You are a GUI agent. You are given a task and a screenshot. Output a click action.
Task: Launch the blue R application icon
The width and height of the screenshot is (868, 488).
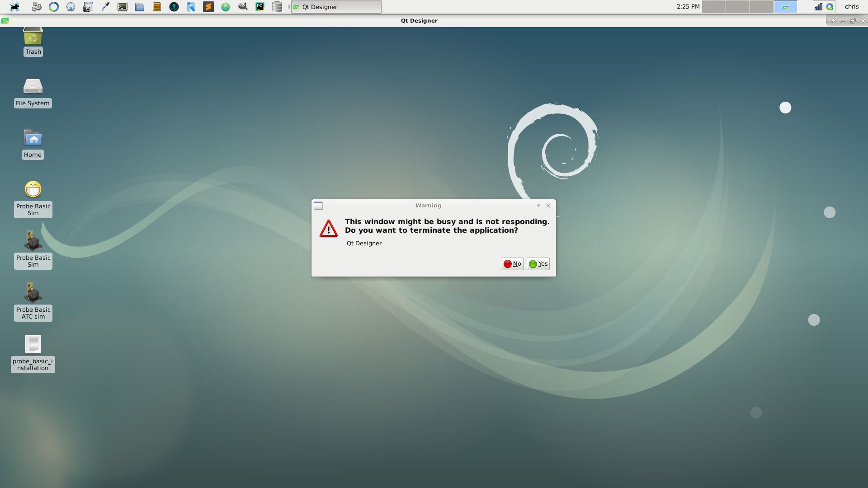tap(191, 7)
